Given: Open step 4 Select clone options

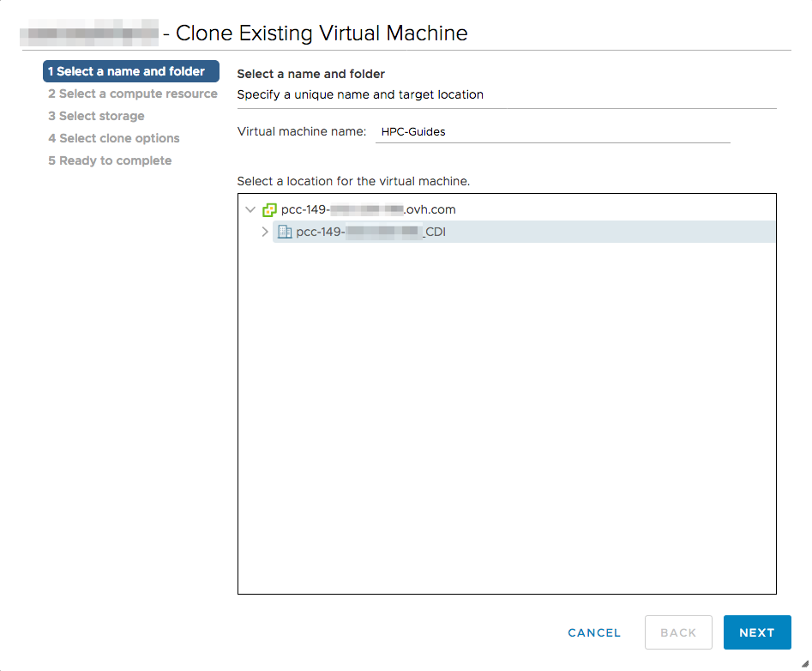Looking at the screenshot, I should coord(113,138).
